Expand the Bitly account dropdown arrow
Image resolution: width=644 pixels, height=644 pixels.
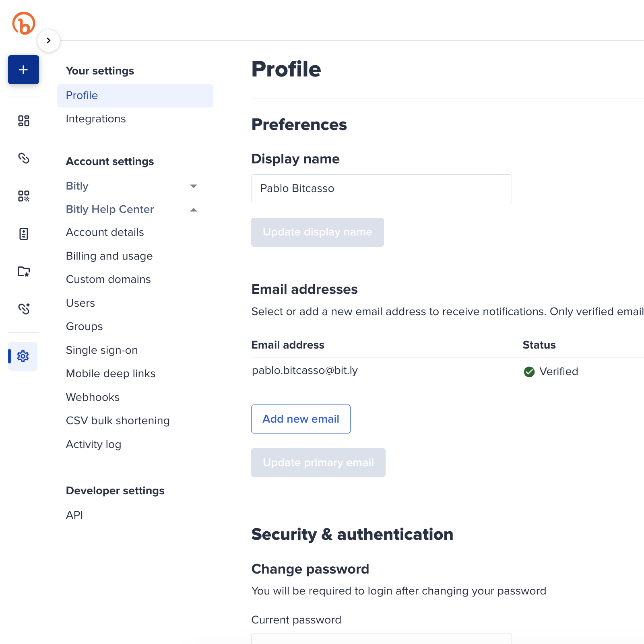click(x=194, y=186)
